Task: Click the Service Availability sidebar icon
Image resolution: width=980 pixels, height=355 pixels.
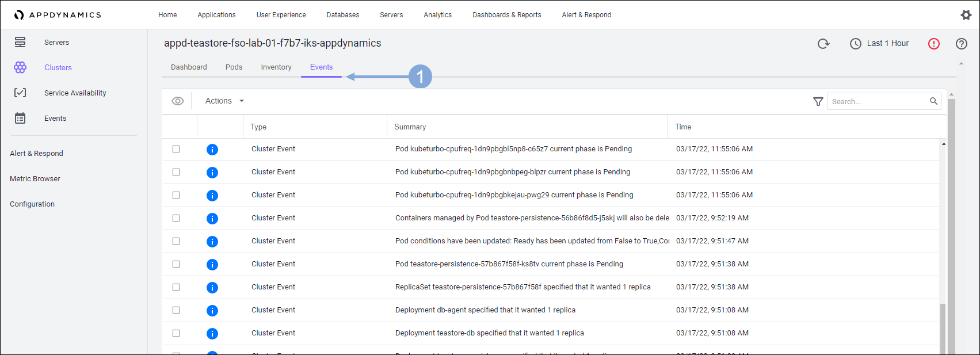Action: 20,93
